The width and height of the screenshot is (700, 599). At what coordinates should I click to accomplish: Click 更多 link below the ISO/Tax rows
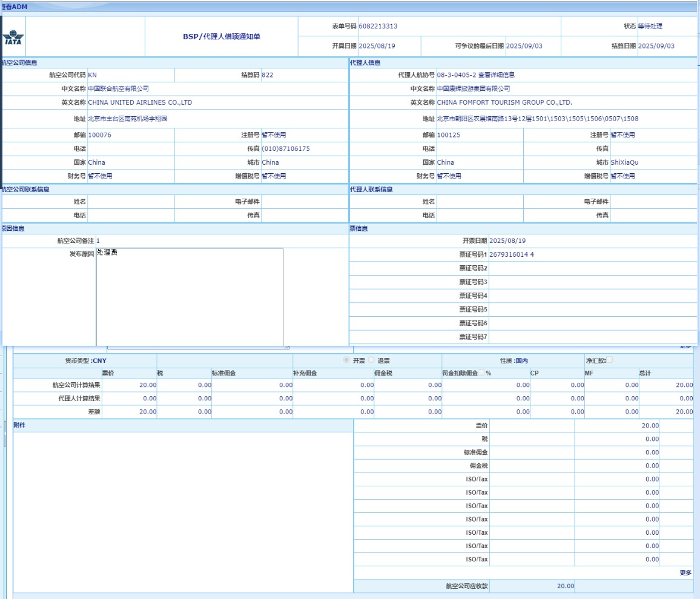pos(685,572)
